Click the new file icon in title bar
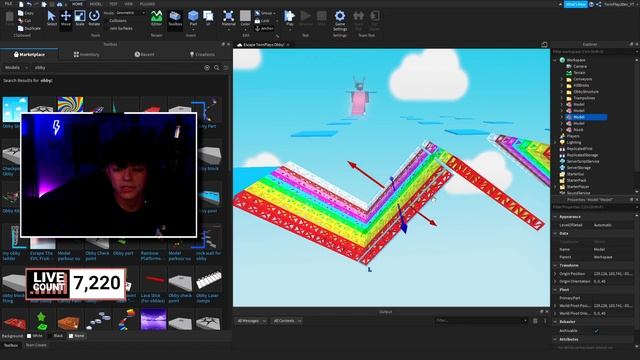This screenshot has height=360, width=640. click(x=21, y=4)
